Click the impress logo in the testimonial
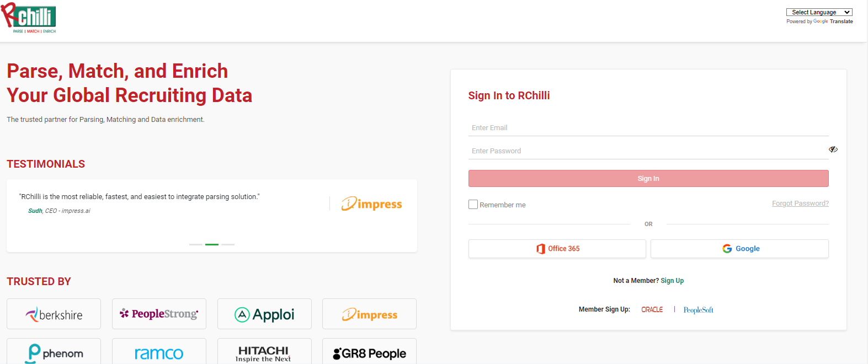The height and width of the screenshot is (364, 868). [371, 204]
